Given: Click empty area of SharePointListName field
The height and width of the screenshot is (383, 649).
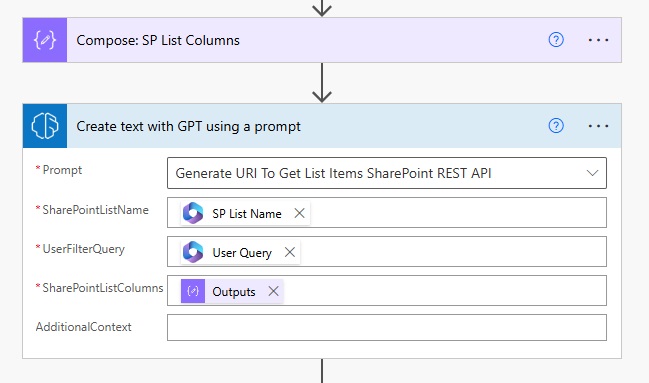Looking at the screenshot, I should [x=458, y=213].
